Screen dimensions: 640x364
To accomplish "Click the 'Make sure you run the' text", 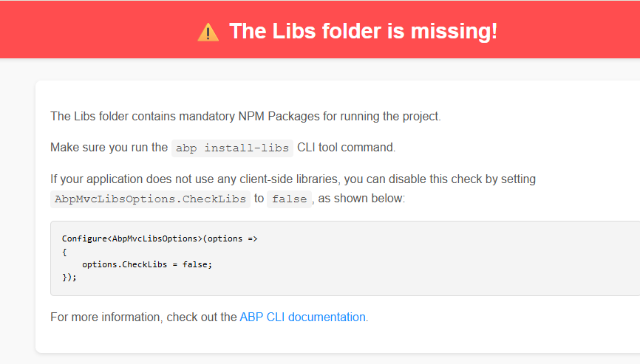I will coord(109,147).
